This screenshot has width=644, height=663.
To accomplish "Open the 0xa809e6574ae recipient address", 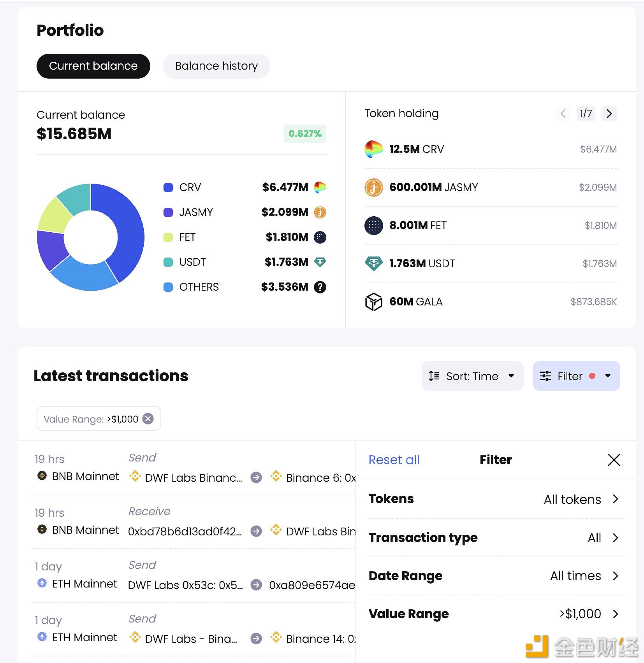I will point(312,585).
